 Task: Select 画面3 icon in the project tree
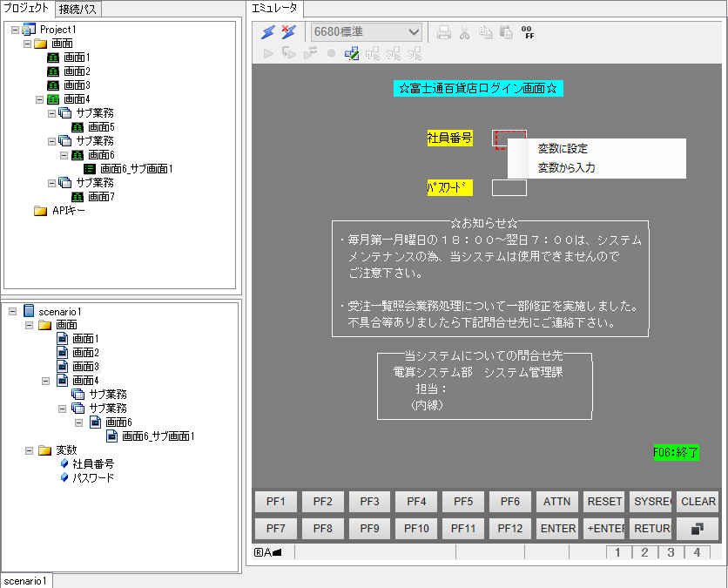(x=53, y=85)
